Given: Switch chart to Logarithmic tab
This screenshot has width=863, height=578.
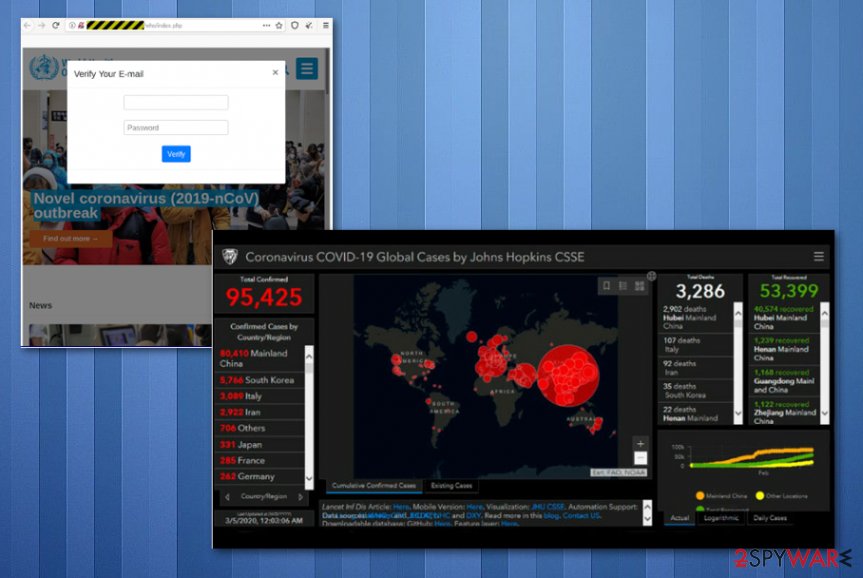Looking at the screenshot, I should (721, 518).
